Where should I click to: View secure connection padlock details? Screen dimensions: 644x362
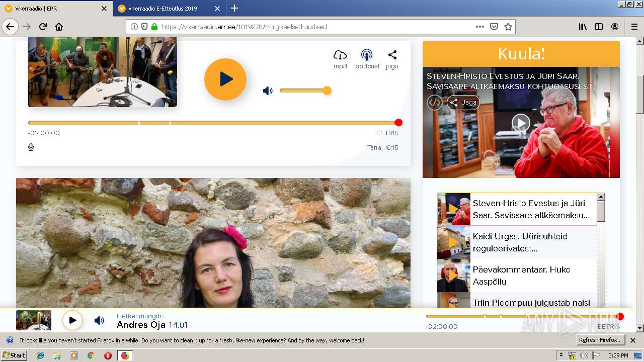click(x=154, y=27)
